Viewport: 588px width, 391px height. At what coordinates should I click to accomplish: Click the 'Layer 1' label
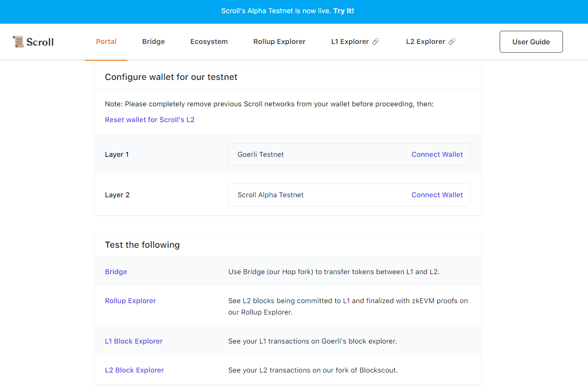tap(117, 155)
